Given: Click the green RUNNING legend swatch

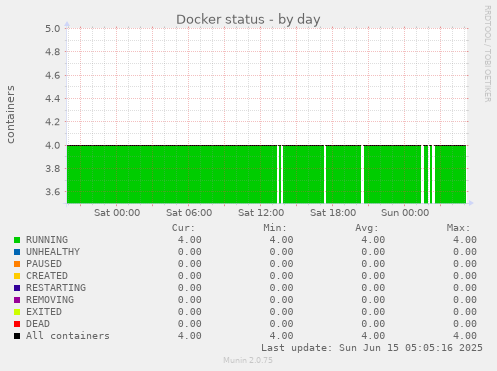Looking at the screenshot, I should [x=17, y=240].
